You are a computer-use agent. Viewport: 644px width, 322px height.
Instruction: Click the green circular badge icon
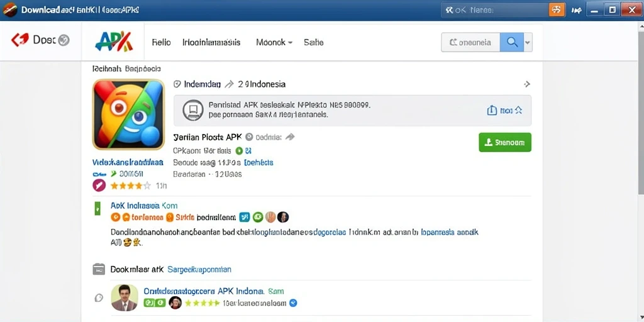point(258,217)
